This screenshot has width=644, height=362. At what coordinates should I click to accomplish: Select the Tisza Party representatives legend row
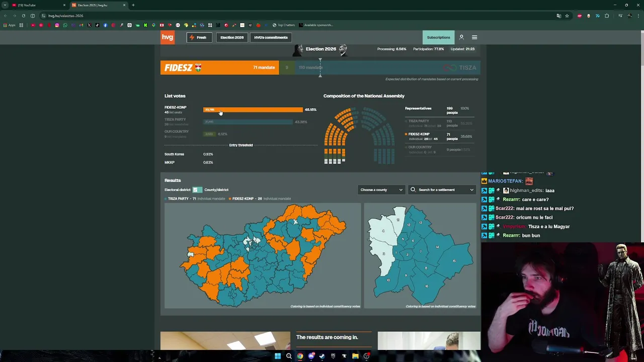click(x=439, y=123)
